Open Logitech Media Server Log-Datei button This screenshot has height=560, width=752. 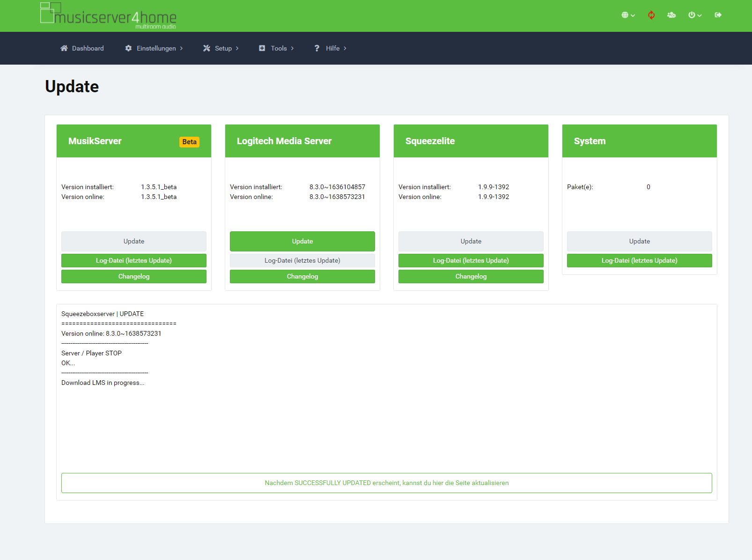[302, 260]
